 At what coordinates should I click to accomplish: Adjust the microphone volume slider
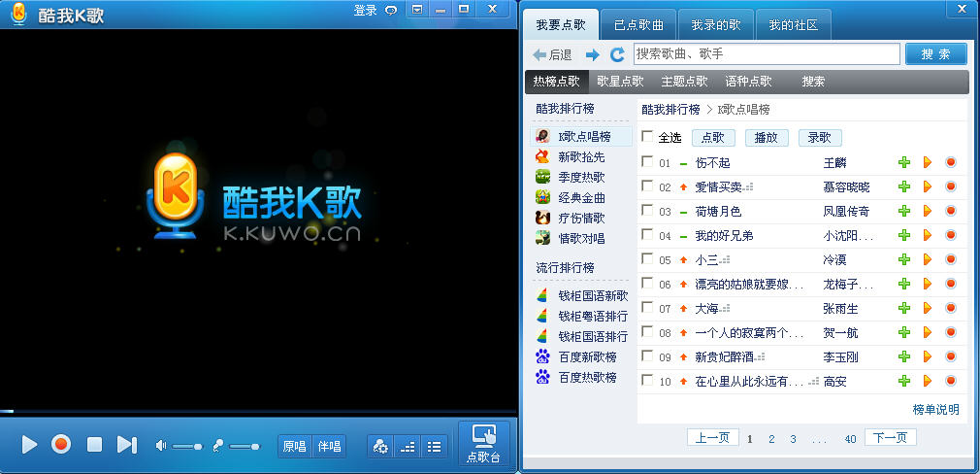click(243, 446)
